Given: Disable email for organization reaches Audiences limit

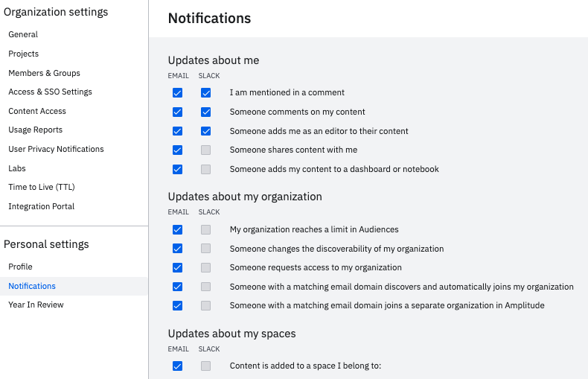Looking at the screenshot, I should (177, 229).
